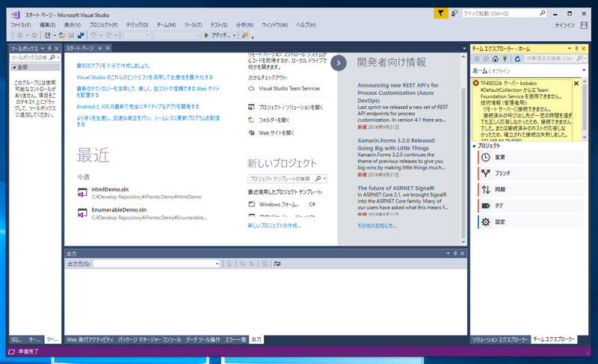Open the アタッチ button dropdown arrow

coord(234,35)
